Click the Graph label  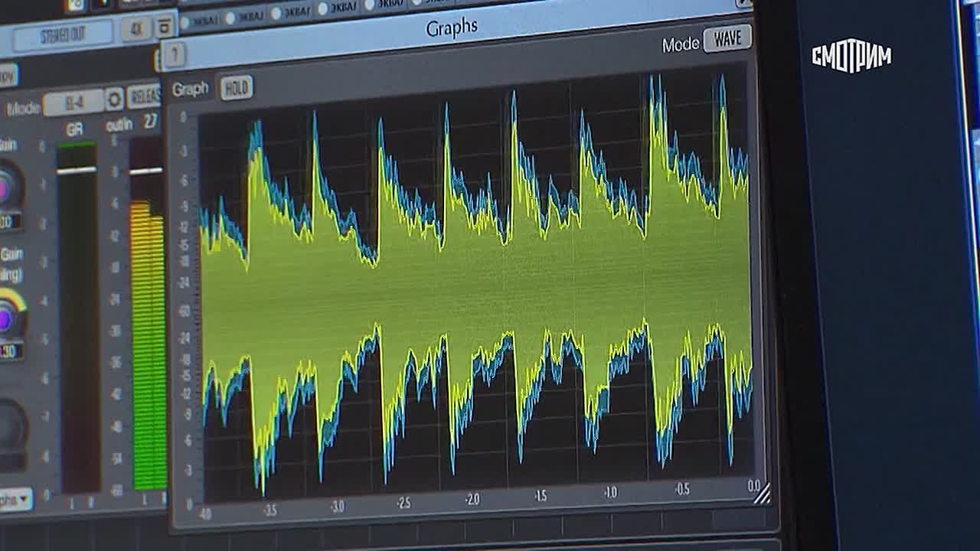(x=190, y=89)
